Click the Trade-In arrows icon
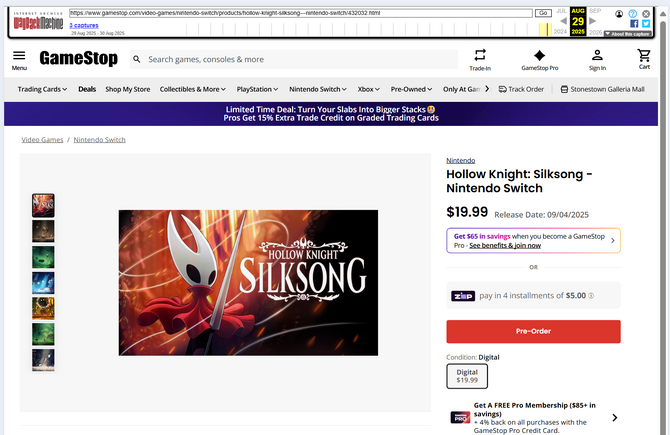 480,55
